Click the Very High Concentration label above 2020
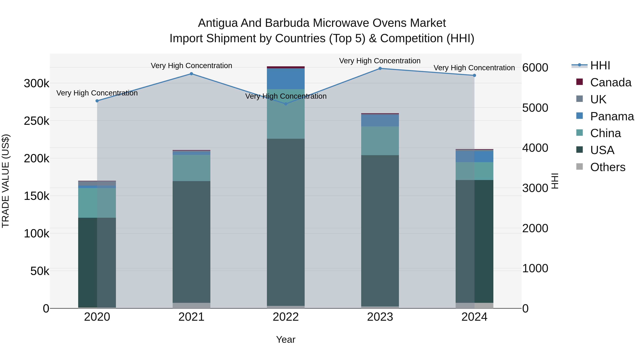 pos(97,93)
